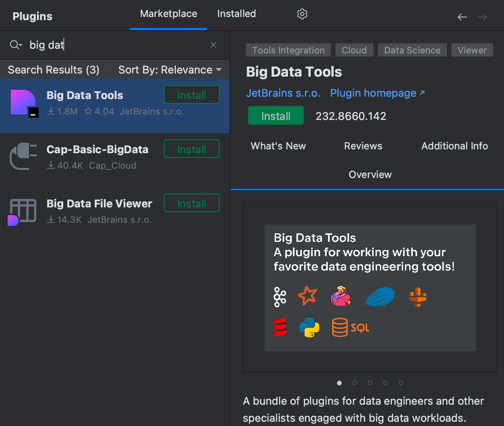The height and width of the screenshot is (426, 504).
Task: Click the Cap-Basic-BigData plugin icon
Action: (x=23, y=157)
